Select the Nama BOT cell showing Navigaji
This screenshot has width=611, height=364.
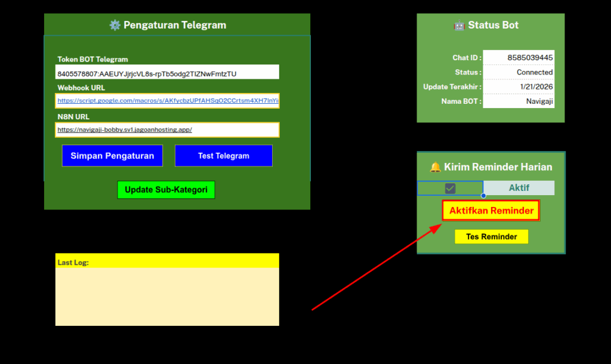click(519, 101)
